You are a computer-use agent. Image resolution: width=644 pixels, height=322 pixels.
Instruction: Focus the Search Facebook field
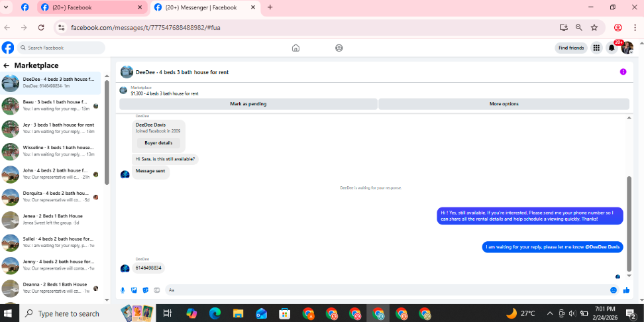(61, 48)
